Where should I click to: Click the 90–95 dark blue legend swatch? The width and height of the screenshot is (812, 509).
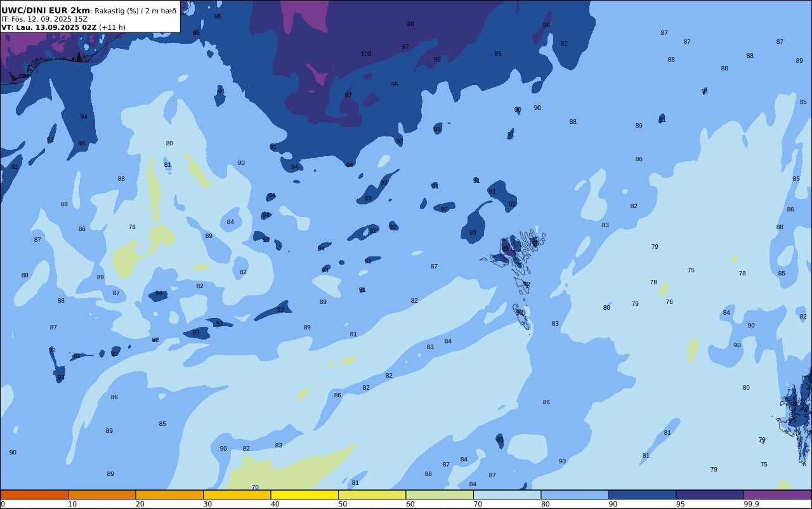coord(642,494)
